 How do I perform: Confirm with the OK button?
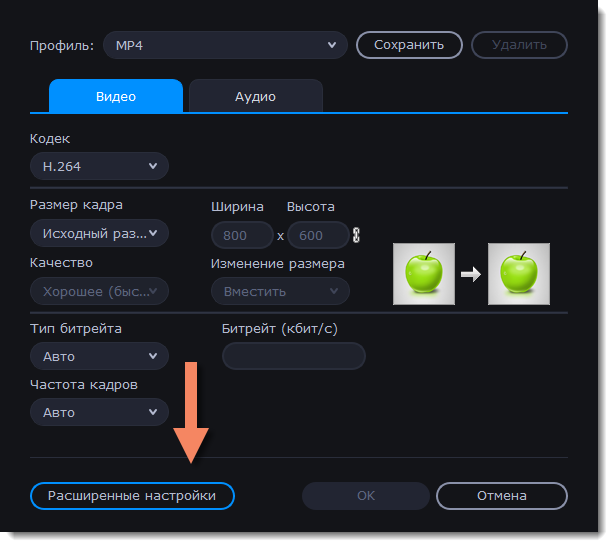coord(366,496)
